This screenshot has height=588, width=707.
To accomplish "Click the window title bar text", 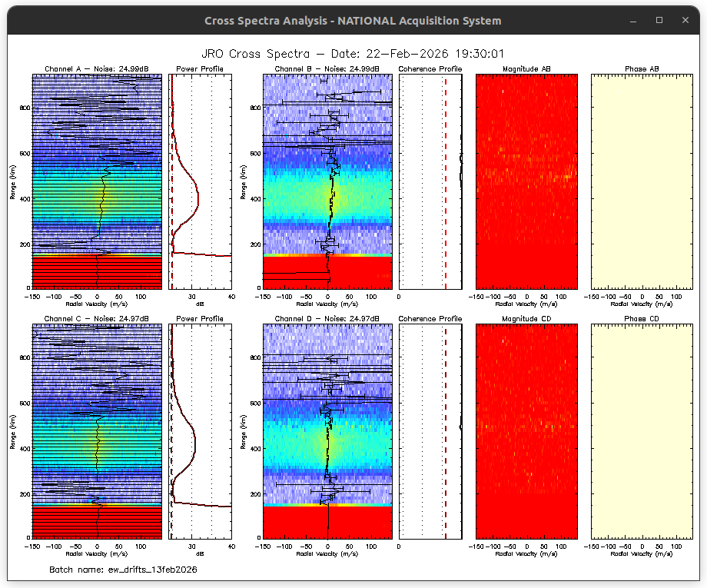I will (353, 21).
